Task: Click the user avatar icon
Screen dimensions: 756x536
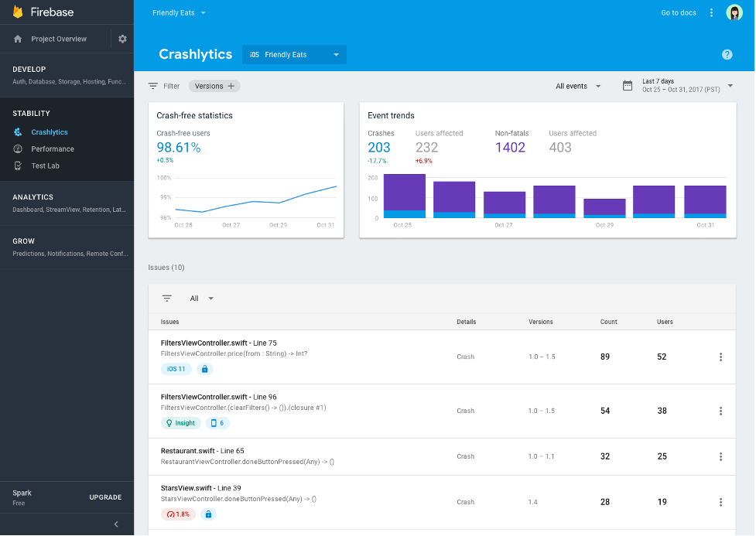Action: [x=734, y=13]
